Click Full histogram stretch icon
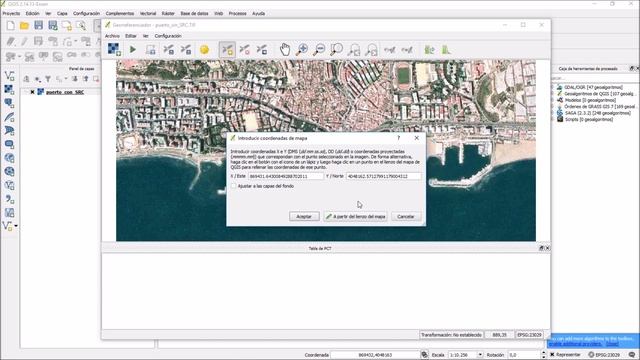Image resolution: width=640 pixels, height=360 pixels. (429, 49)
